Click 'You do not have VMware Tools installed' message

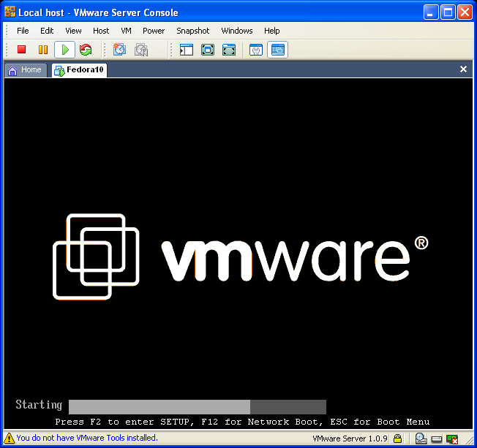click(x=87, y=438)
